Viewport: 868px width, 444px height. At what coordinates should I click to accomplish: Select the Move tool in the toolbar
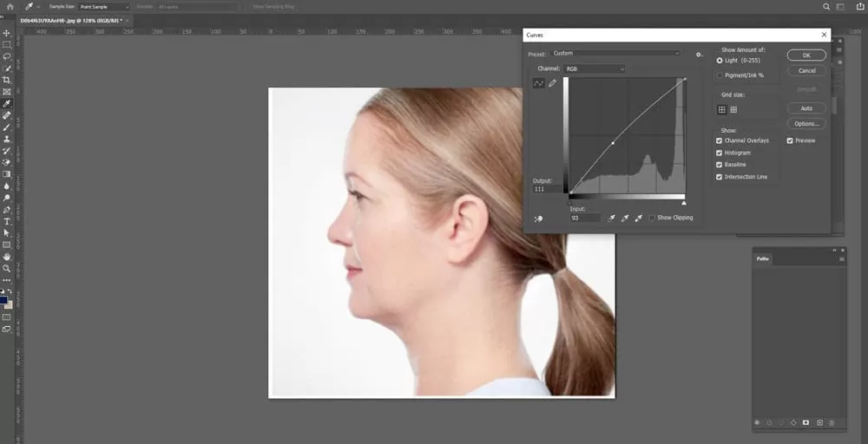[7, 33]
